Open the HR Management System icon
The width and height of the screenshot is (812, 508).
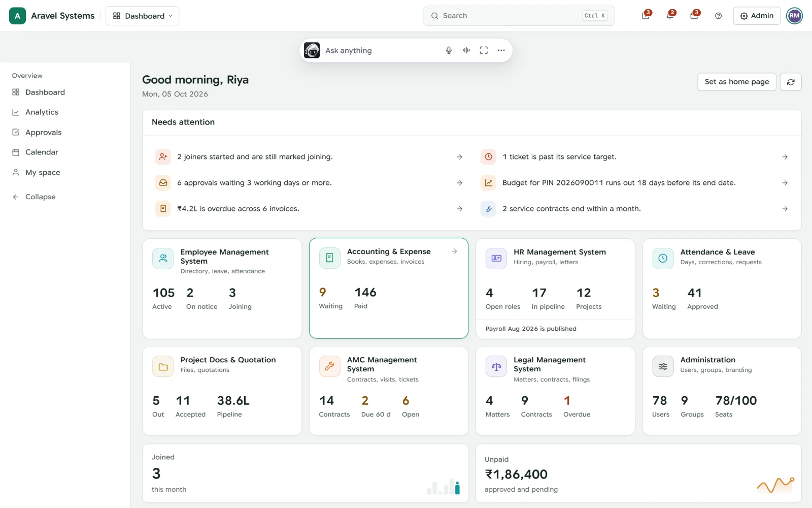[x=496, y=259]
